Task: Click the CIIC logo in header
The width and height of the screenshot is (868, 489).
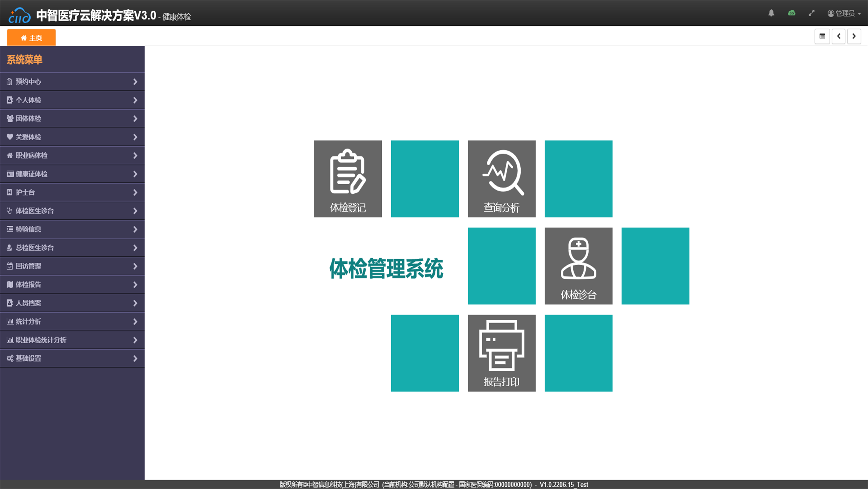Action: coord(20,15)
